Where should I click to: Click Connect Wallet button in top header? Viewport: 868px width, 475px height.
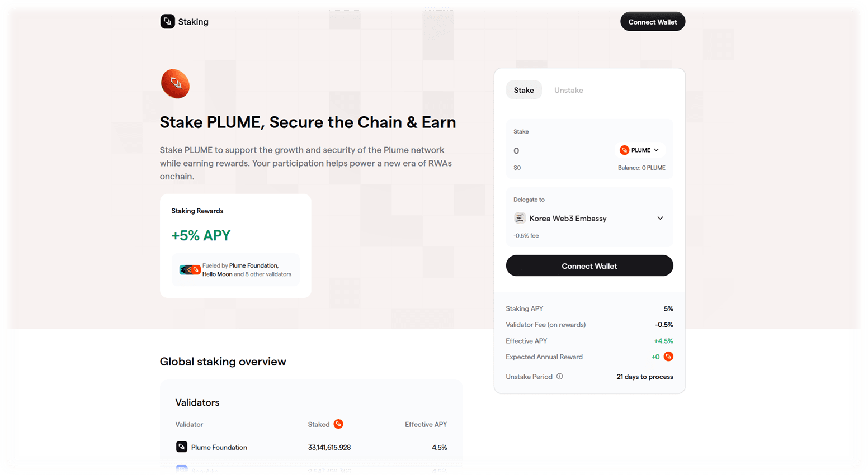pos(653,22)
